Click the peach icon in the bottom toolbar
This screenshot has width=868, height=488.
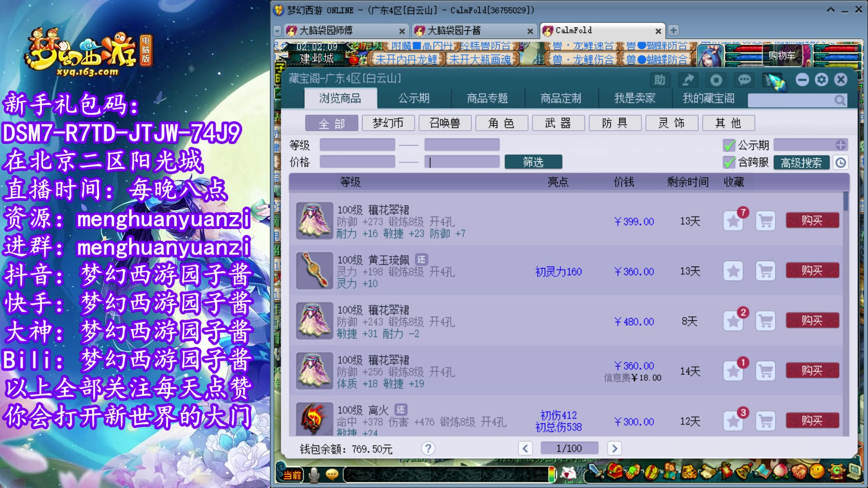781,472
